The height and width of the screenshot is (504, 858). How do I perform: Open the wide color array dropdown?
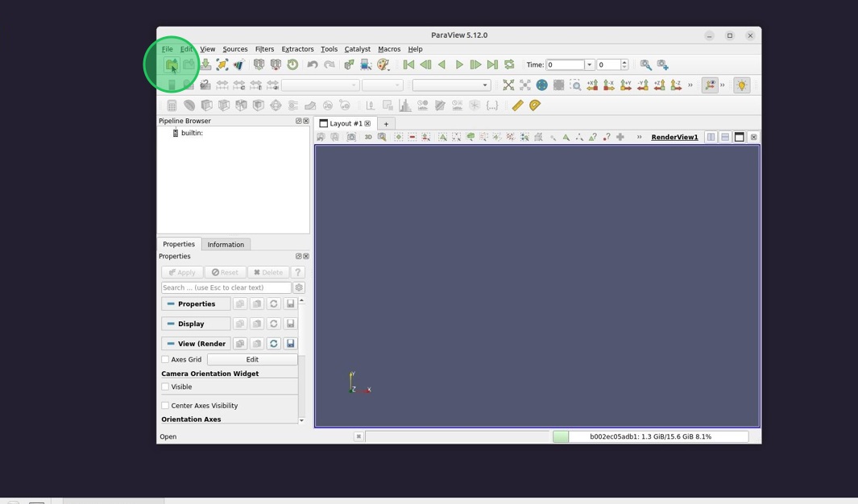[x=320, y=85]
